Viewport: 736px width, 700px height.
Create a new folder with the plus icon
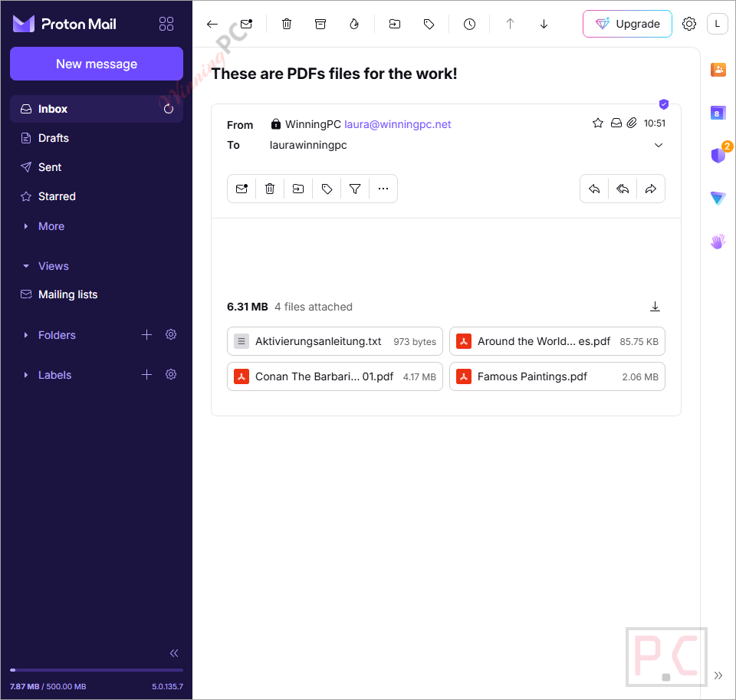point(147,335)
